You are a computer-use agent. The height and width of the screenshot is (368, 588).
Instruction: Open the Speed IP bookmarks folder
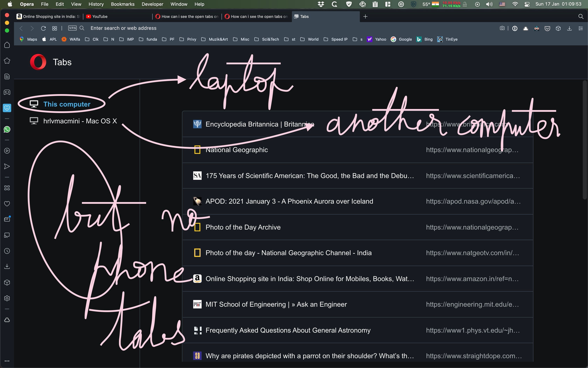point(335,39)
